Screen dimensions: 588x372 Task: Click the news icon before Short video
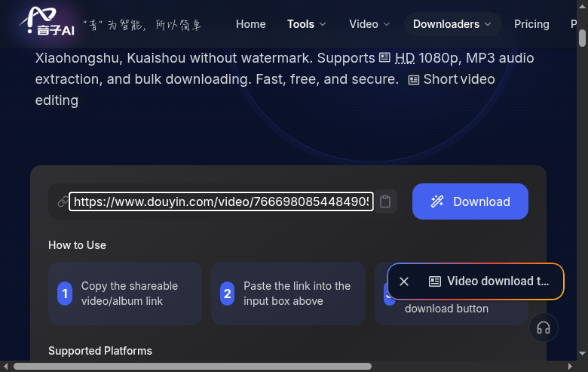[x=413, y=80]
